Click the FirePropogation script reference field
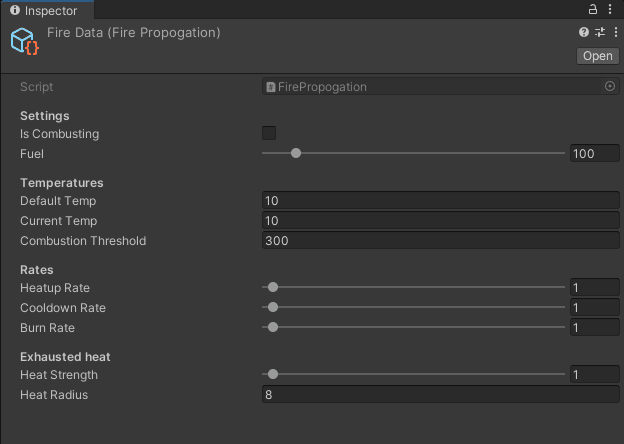Screen dimensions: 624x444 coord(441,87)
